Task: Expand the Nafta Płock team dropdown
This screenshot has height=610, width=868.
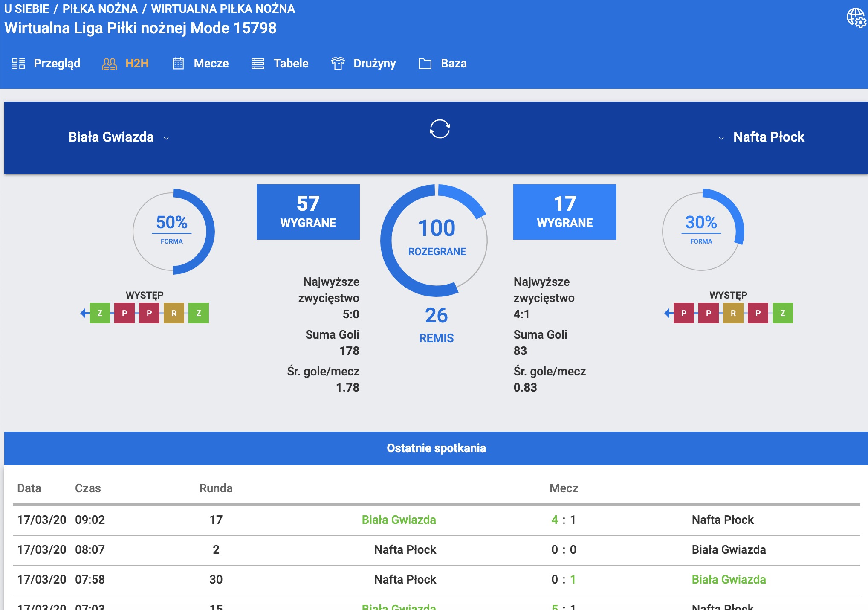Action: (721, 138)
